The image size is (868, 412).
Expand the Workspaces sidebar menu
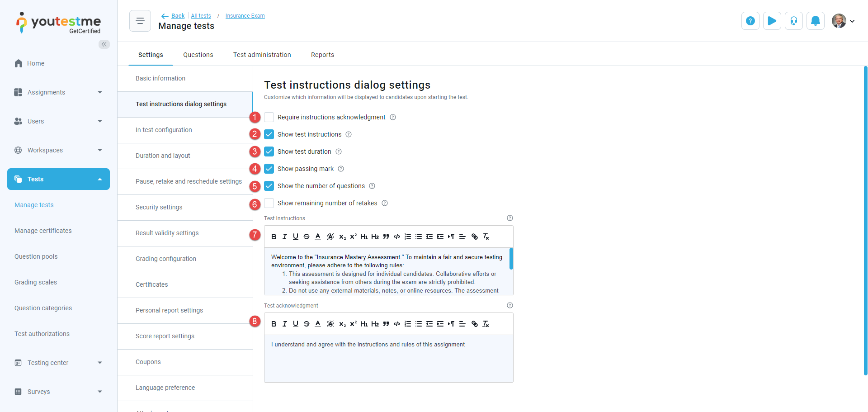point(58,150)
